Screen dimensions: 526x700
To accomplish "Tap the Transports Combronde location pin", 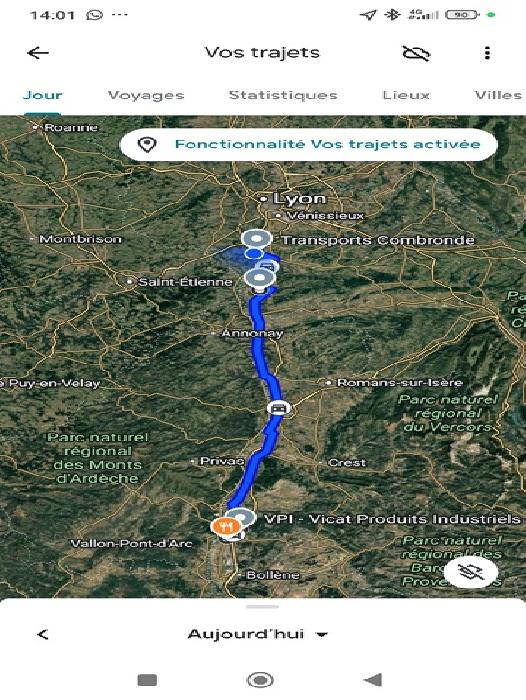I will 256,238.
